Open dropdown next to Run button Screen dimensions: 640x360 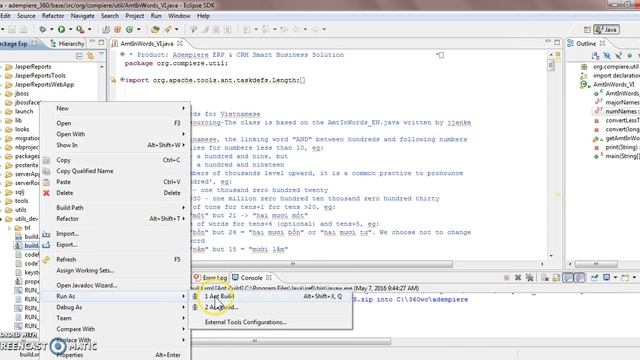(70, 29)
